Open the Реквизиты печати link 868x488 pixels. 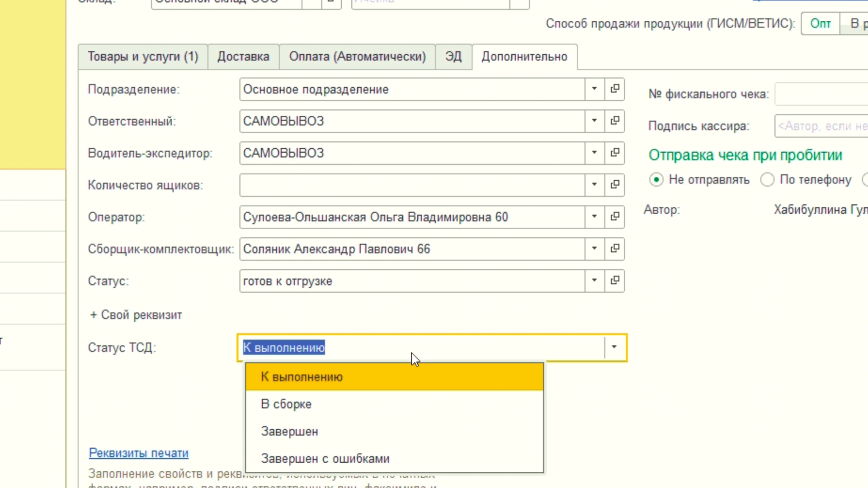138,453
